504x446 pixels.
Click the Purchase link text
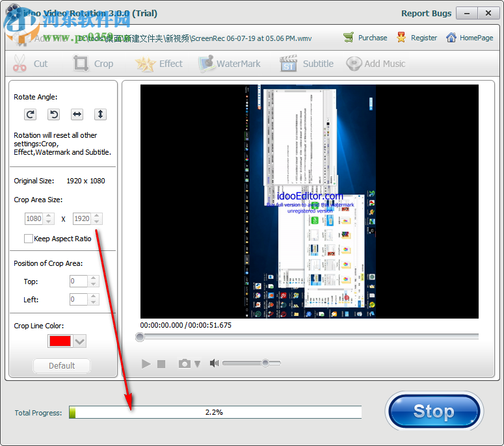[373, 38]
